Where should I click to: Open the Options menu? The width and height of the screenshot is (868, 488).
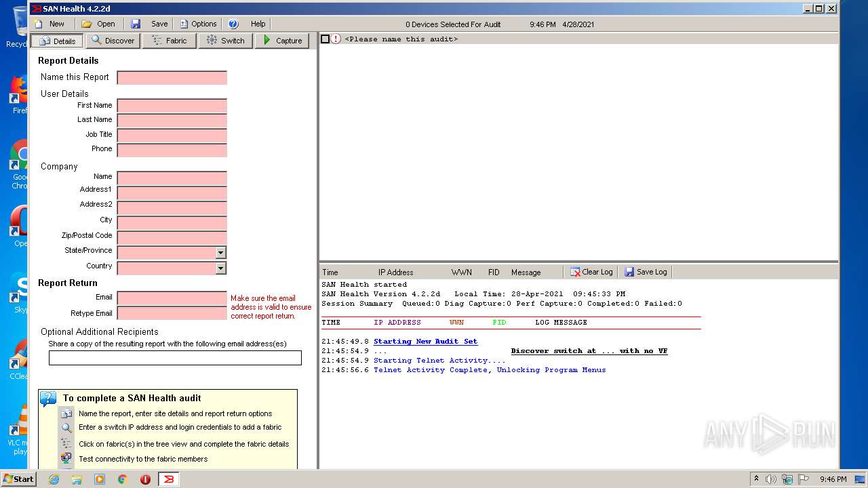pyautogui.click(x=198, y=24)
